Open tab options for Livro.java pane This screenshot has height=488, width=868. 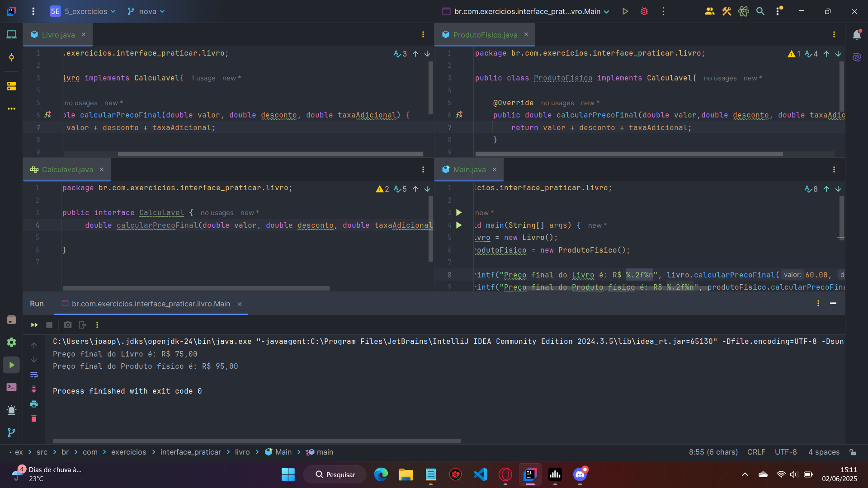tap(423, 34)
